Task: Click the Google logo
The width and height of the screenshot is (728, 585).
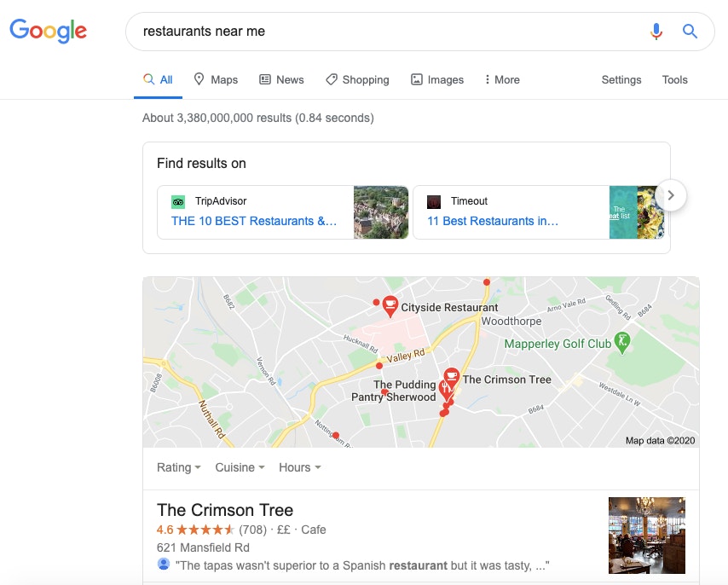Action: pos(48,32)
